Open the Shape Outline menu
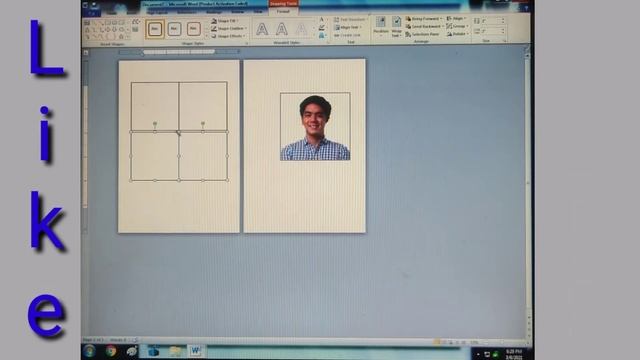The height and width of the screenshot is (360, 640). (230, 29)
